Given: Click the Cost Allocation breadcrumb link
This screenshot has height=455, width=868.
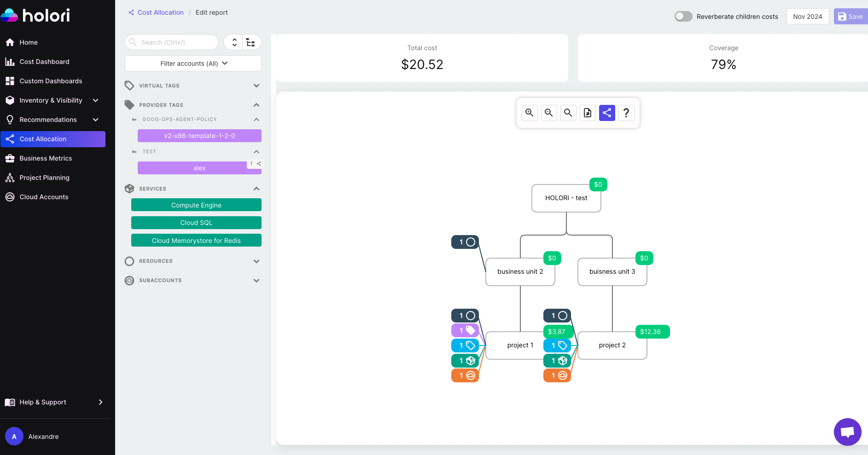Looking at the screenshot, I should point(160,12).
